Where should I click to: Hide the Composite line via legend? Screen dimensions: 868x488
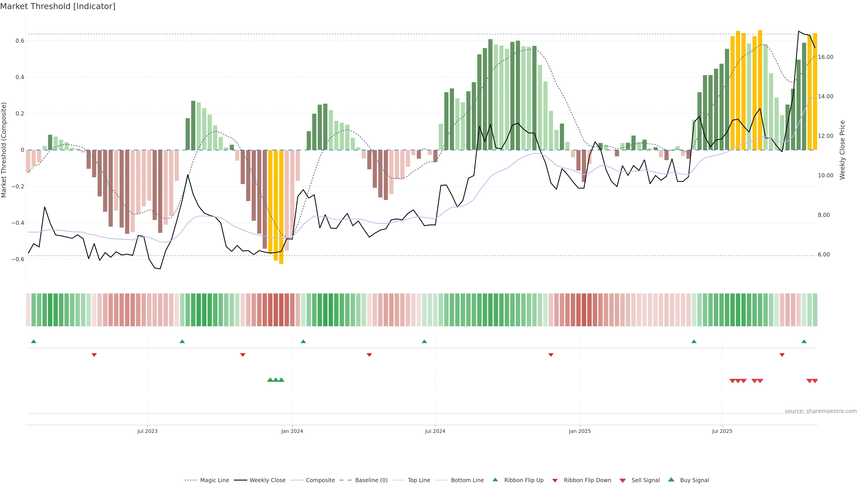[320, 480]
